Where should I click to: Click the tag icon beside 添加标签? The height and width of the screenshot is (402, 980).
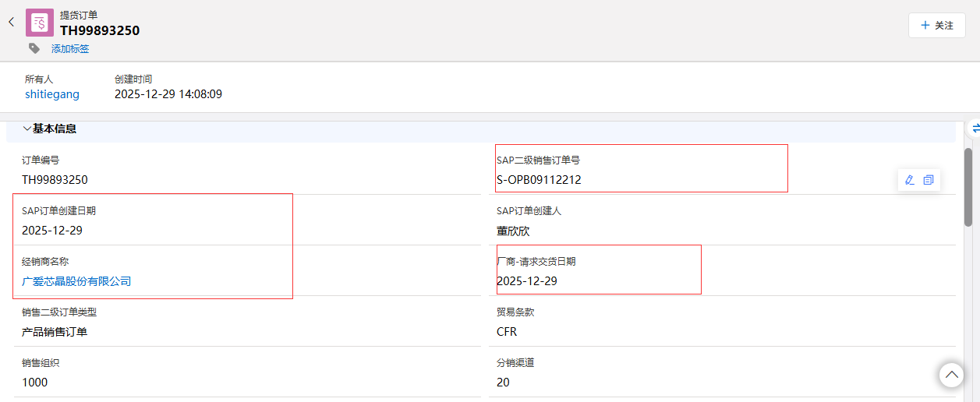click(x=34, y=48)
